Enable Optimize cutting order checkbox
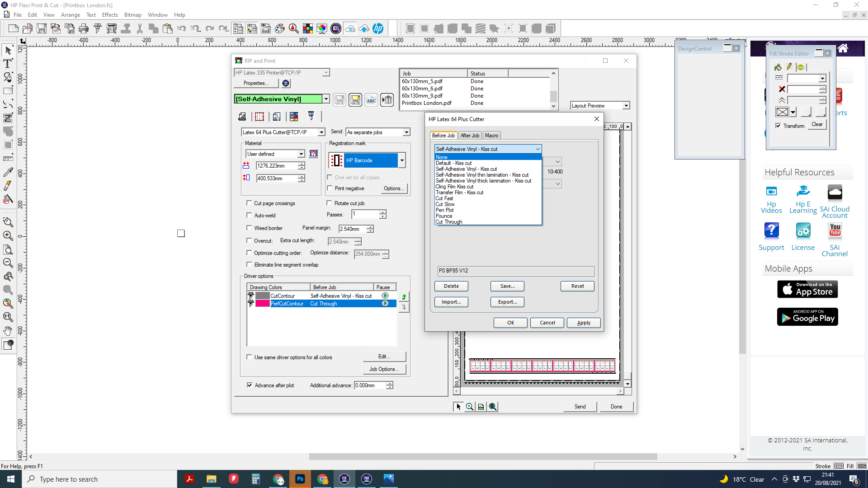Viewport: 868px width, 488px height. pos(249,253)
